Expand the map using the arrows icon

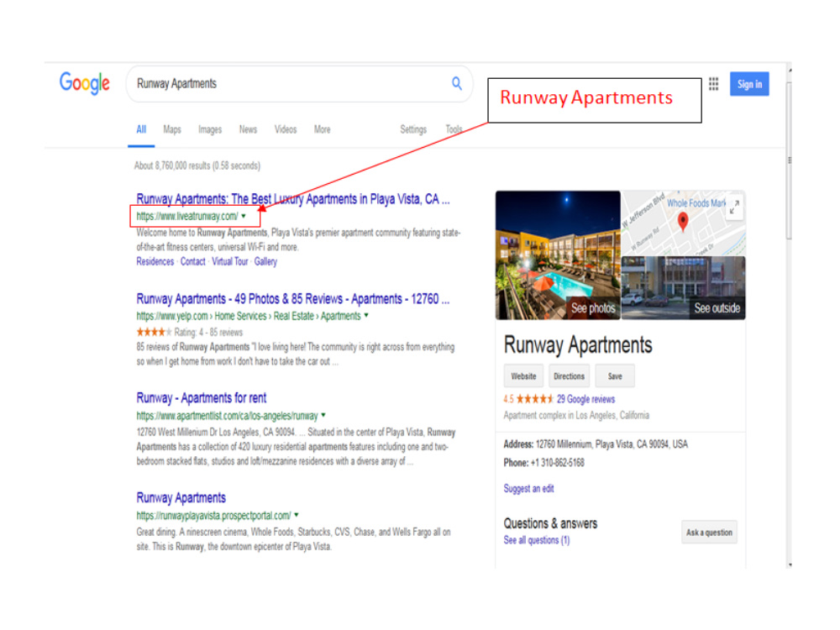734,207
